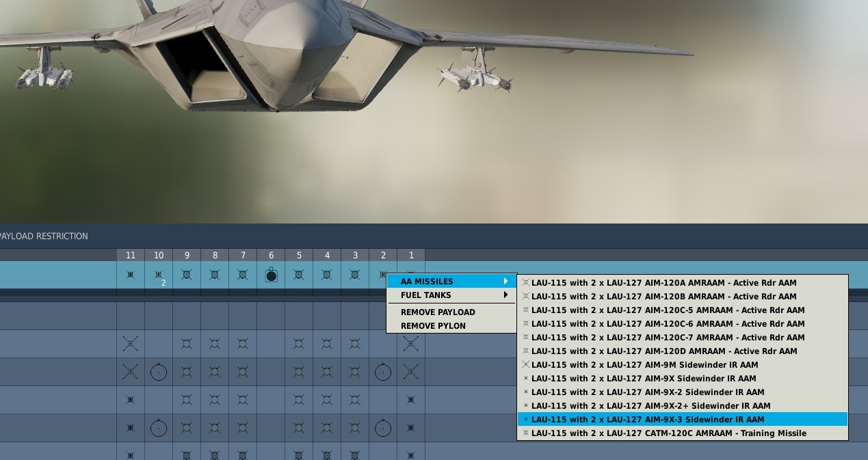
Task: Choose the AIM-120D AMRAAM entry
Action: click(x=682, y=351)
